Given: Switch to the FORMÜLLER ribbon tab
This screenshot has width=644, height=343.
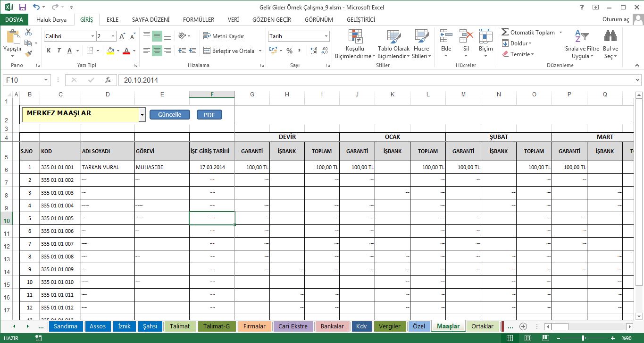Looking at the screenshot, I should (x=199, y=20).
